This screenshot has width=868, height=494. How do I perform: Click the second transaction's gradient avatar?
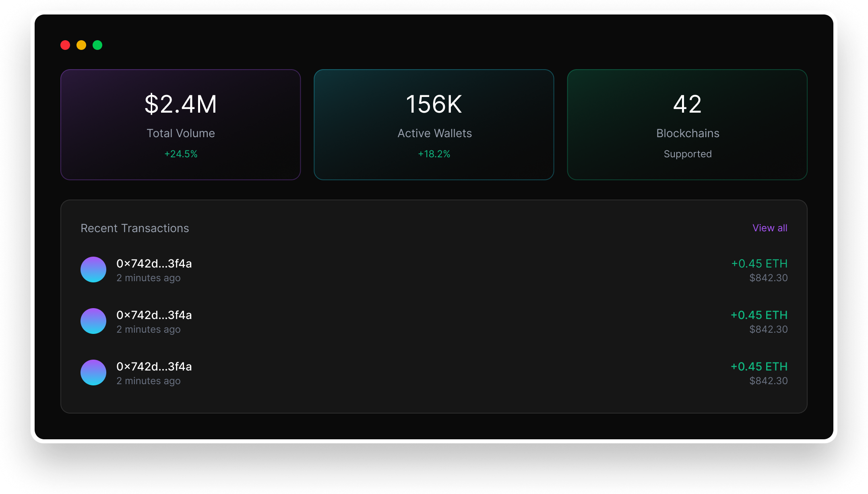[93, 321]
